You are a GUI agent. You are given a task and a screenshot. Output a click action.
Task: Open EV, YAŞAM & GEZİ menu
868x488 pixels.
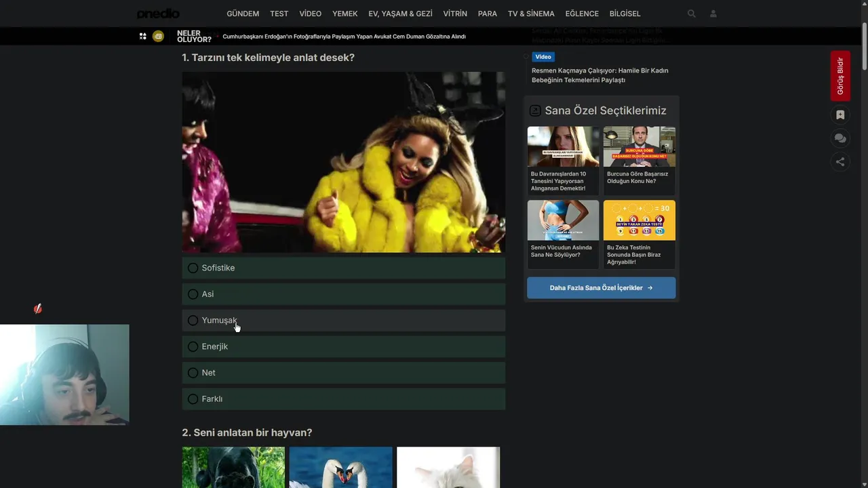coord(400,14)
